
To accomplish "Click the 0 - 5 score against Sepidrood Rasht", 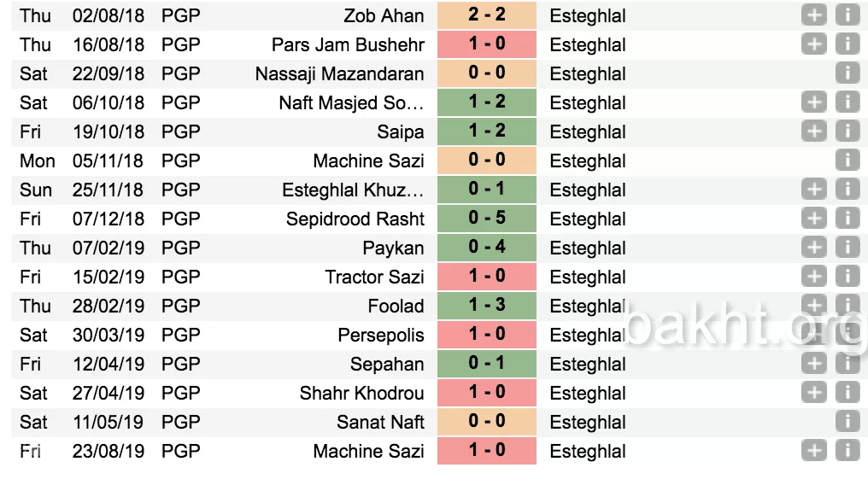I will tap(487, 219).
